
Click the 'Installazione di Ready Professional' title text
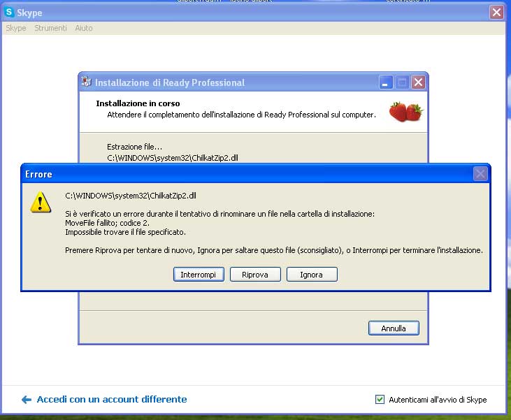tap(170, 82)
